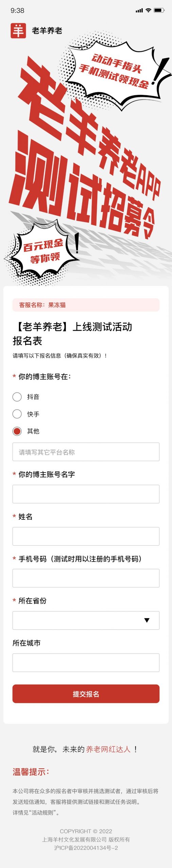Tap the 沪ICP备2022004134号-2 footer text
The width and height of the screenshot is (172, 868).
pos(86,847)
